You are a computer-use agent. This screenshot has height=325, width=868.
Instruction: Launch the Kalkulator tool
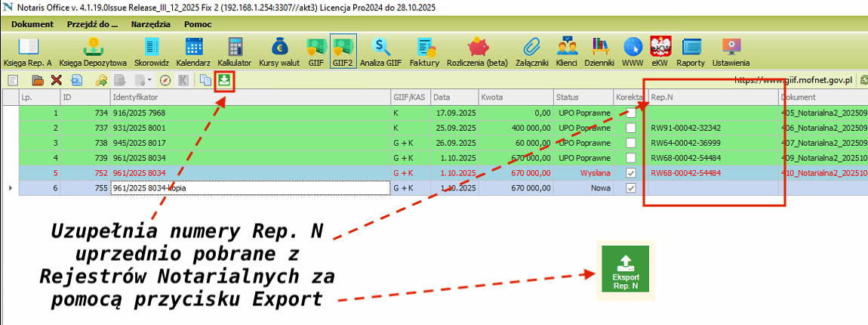pyautogui.click(x=234, y=51)
